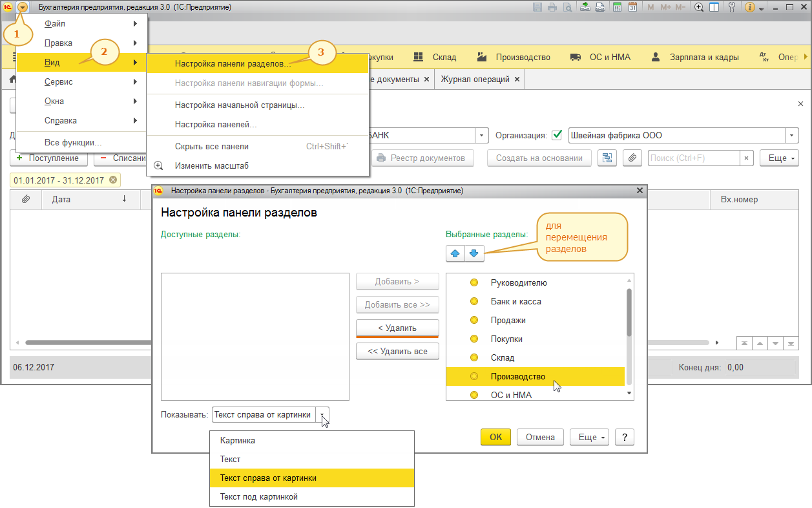Click the magnifier zoom icon in title bar

click(699, 7)
